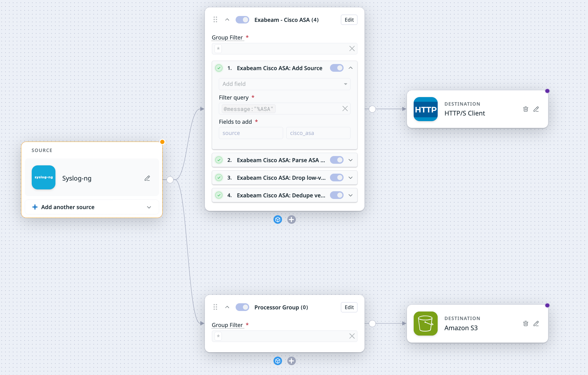Open Add another source dropdown

coord(92,207)
